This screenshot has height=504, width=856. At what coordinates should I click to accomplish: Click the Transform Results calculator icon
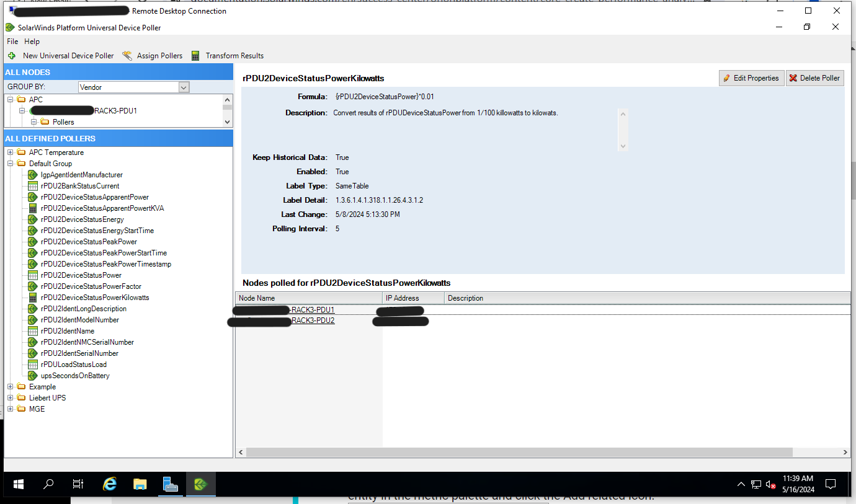coord(195,56)
